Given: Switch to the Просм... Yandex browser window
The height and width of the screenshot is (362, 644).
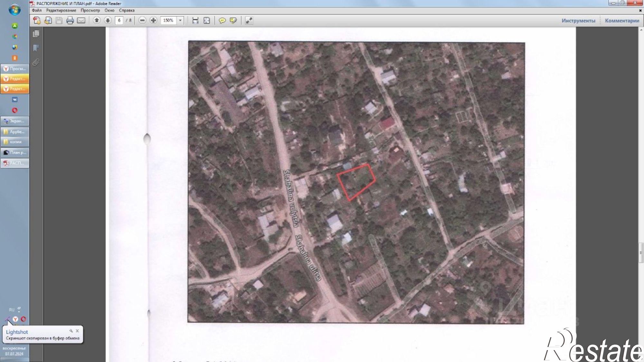Looking at the screenshot, I should 14,69.
